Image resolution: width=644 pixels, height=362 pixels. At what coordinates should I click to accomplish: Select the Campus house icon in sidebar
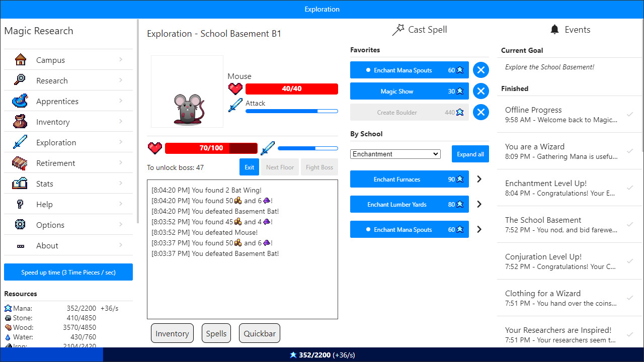pos(19,59)
